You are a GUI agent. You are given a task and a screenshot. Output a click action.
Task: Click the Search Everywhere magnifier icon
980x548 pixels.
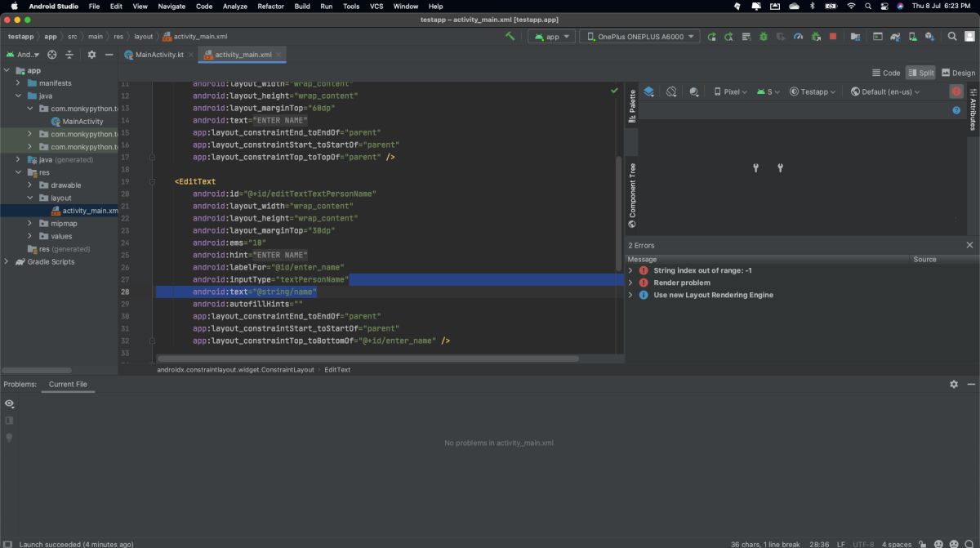952,37
